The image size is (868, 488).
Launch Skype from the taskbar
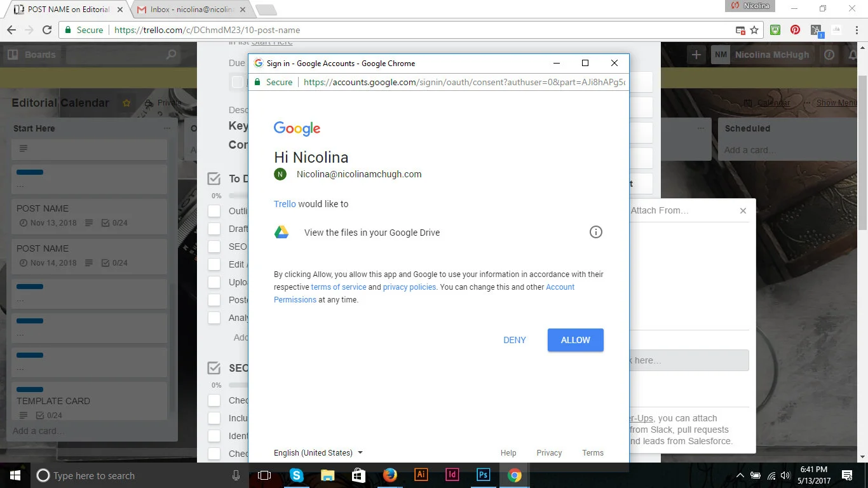coord(297,475)
